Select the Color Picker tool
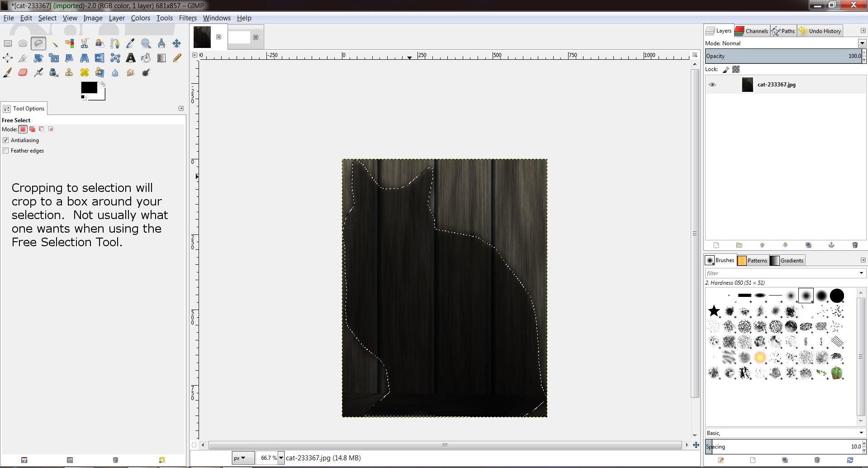 pyautogui.click(x=131, y=43)
